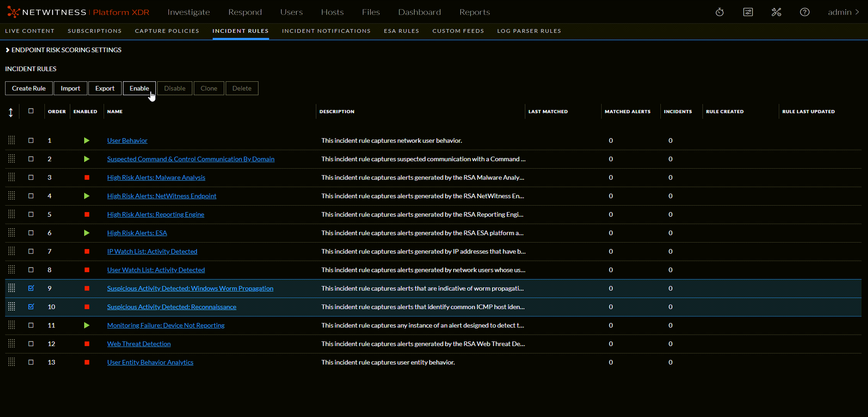Viewport: 868px width, 417px height.
Task: Click the reorder arrows column header icon
Action: [x=11, y=112]
